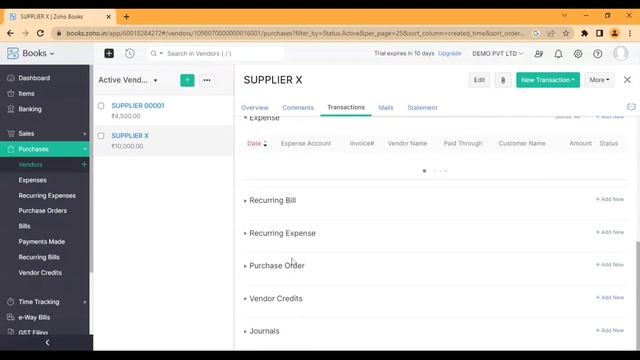This screenshot has width=640, height=360.
Task: Open browser menu three dots
Action: tap(630, 33)
